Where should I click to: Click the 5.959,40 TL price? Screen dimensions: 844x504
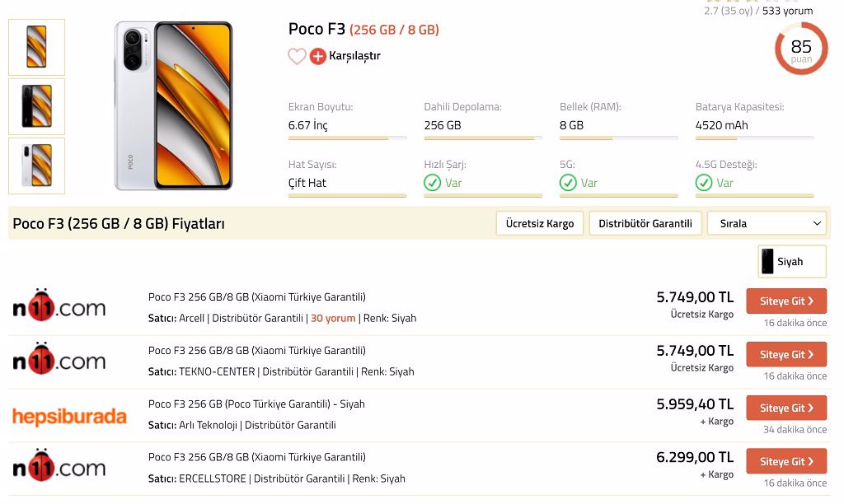pyautogui.click(x=695, y=404)
